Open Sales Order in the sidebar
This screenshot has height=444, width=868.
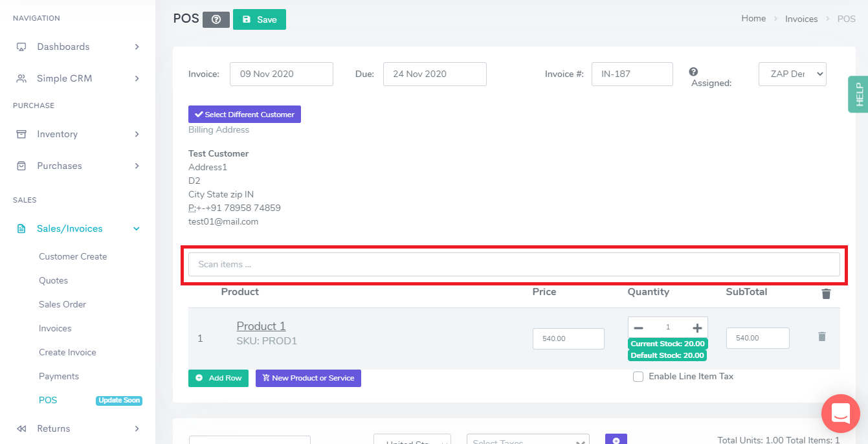click(62, 304)
